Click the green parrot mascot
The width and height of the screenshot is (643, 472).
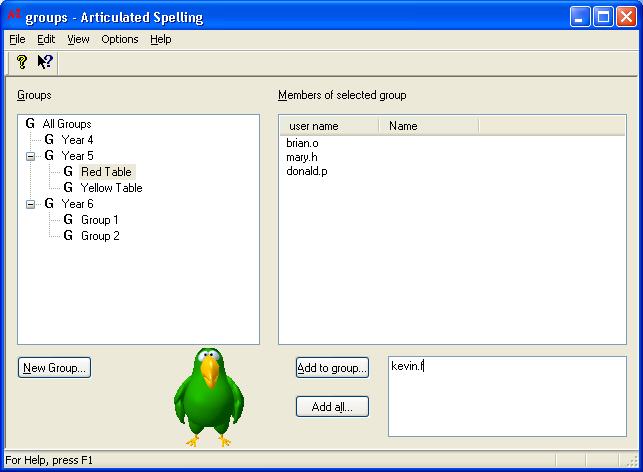click(x=207, y=397)
